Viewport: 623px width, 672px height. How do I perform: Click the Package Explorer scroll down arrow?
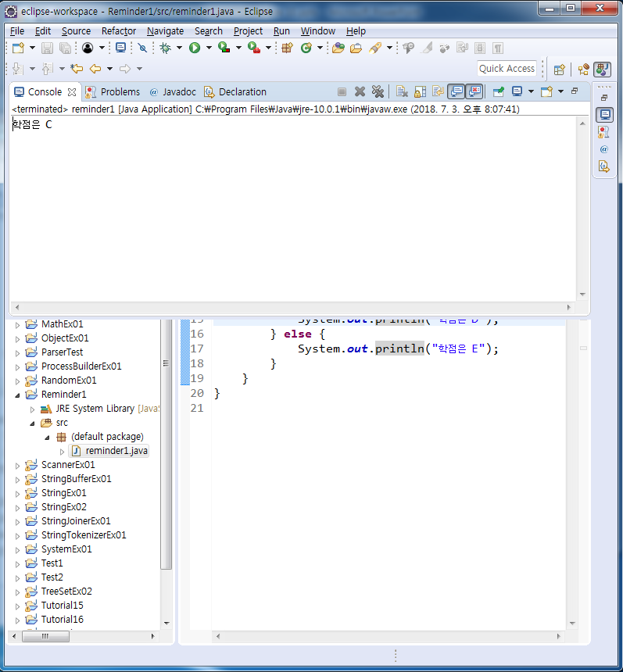click(x=166, y=624)
